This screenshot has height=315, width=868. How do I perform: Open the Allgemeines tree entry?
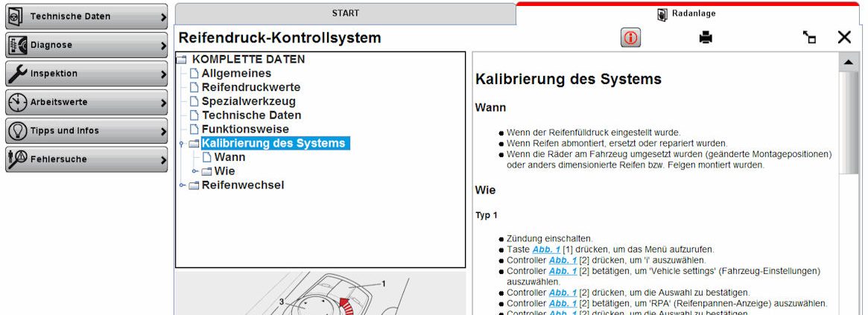[236, 73]
